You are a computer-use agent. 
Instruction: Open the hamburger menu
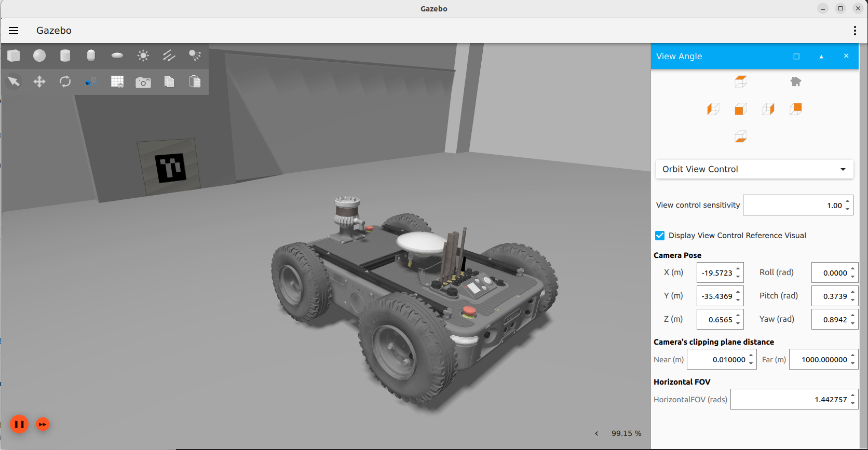coord(13,31)
